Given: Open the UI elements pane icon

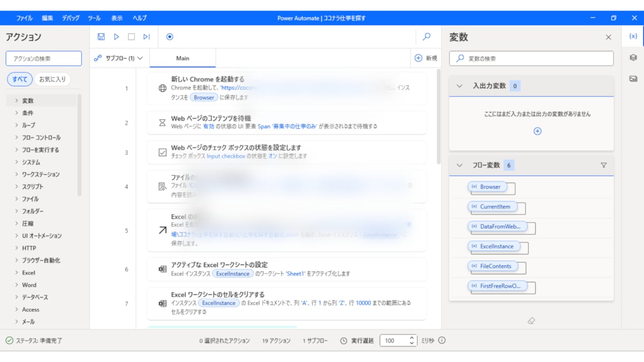Looking at the screenshot, I should [x=633, y=58].
